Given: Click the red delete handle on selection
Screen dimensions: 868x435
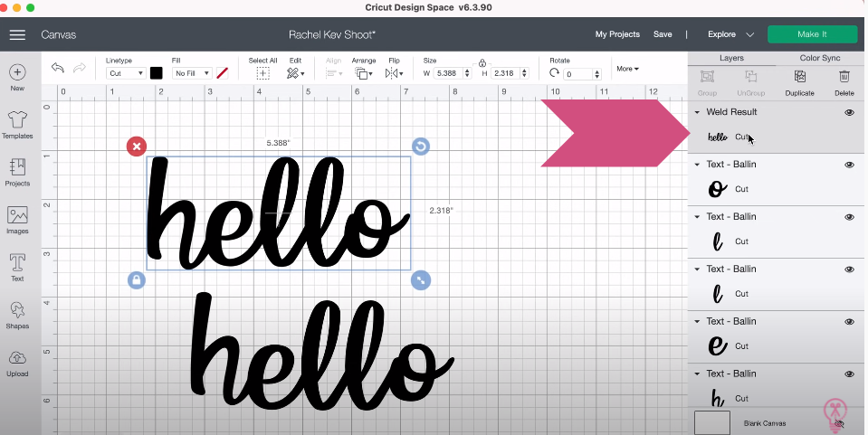Looking at the screenshot, I should point(136,147).
